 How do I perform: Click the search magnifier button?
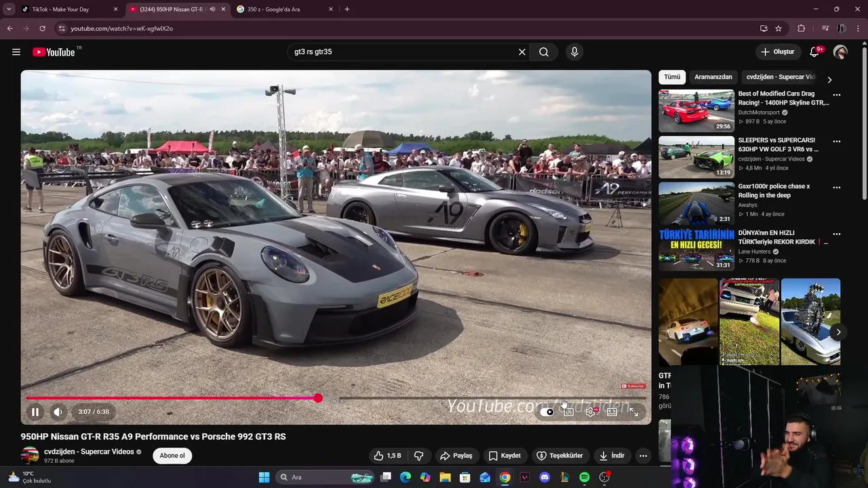(544, 52)
